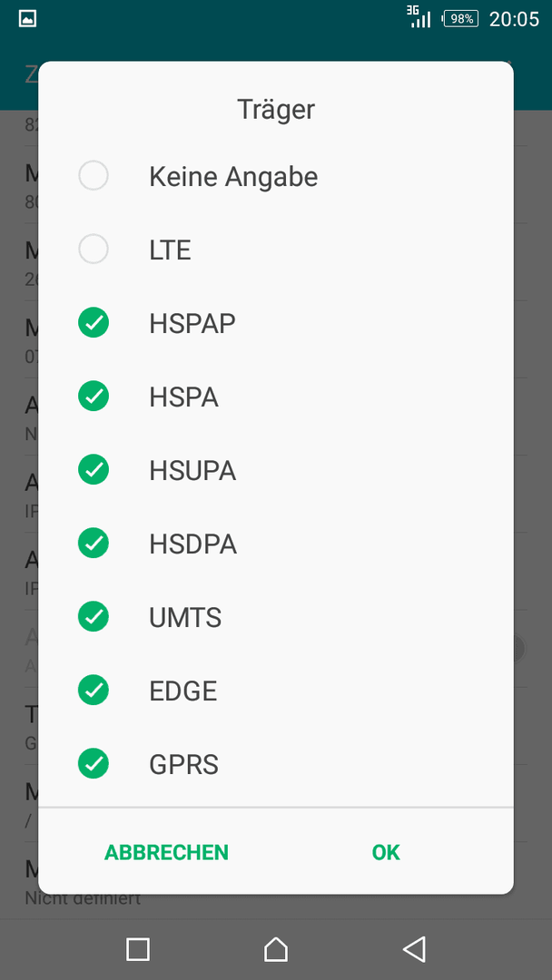
Task: Enable the LTE bearer checkbox
Action: click(x=94, y=249)
